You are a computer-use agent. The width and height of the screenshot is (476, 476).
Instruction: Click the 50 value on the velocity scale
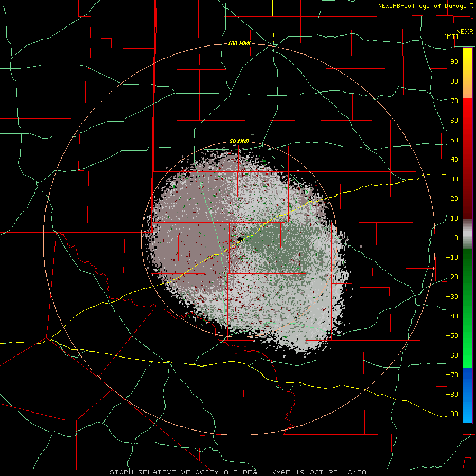[454, 140]
